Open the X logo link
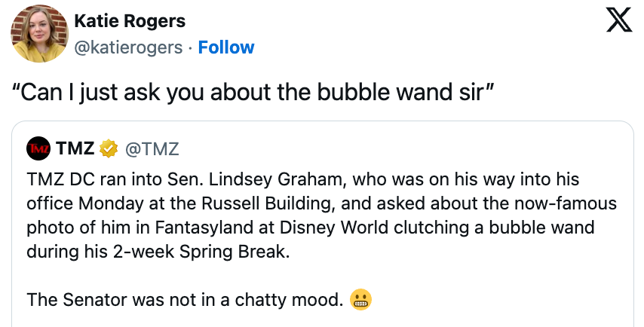Image resolution: width=644 pixels, height=327 pixels. coord(619,22)
